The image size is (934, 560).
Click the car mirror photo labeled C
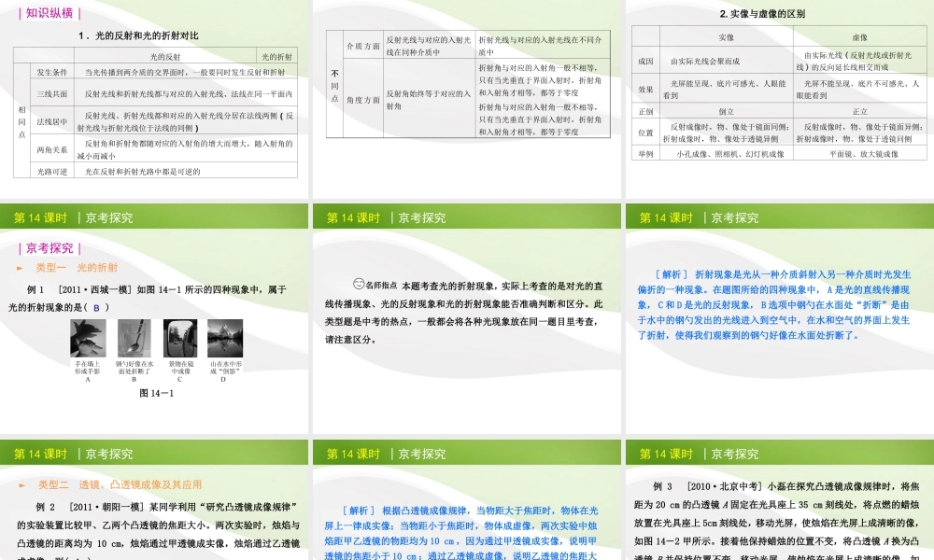[180, 338]
